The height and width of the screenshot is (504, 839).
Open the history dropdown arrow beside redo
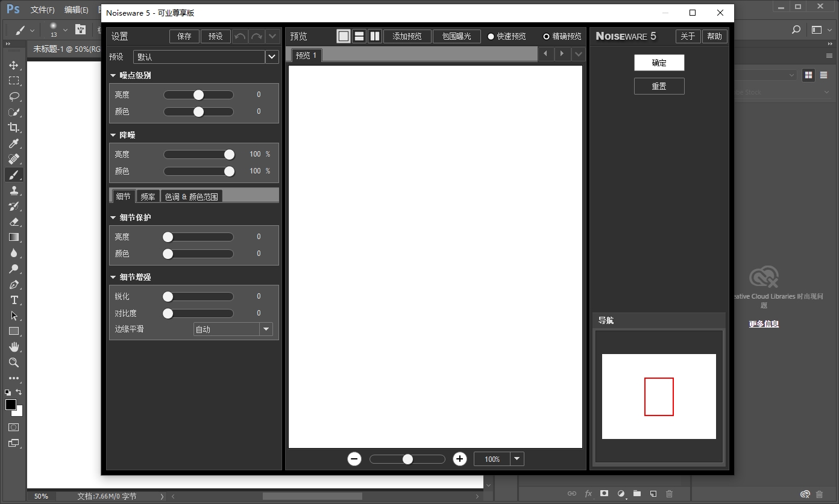click(272, 36)
